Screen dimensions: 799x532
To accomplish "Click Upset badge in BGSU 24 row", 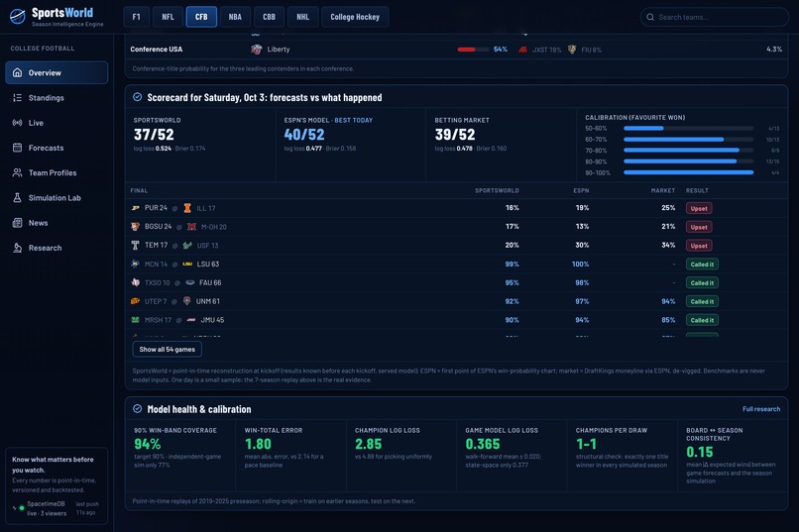I will coord(699,227).
